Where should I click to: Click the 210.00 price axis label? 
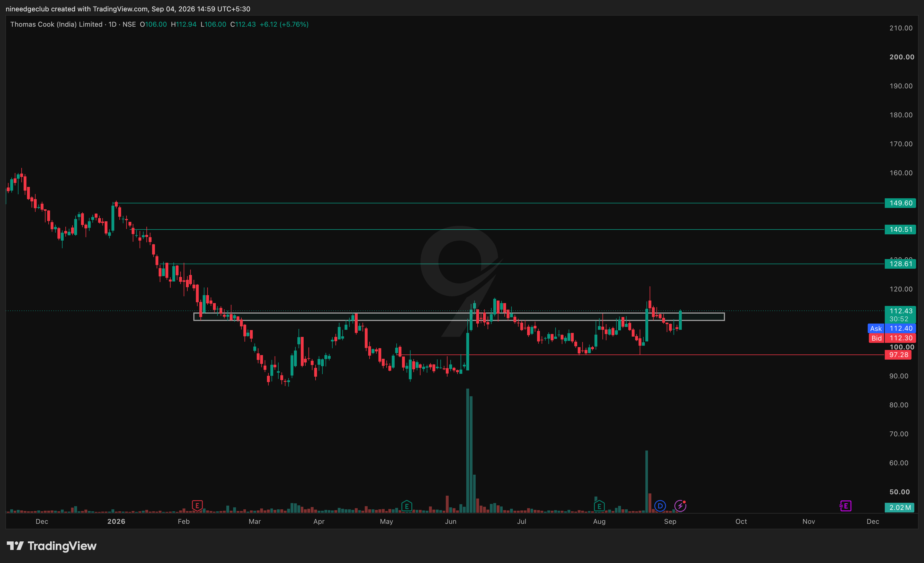[x=901, y=28]
